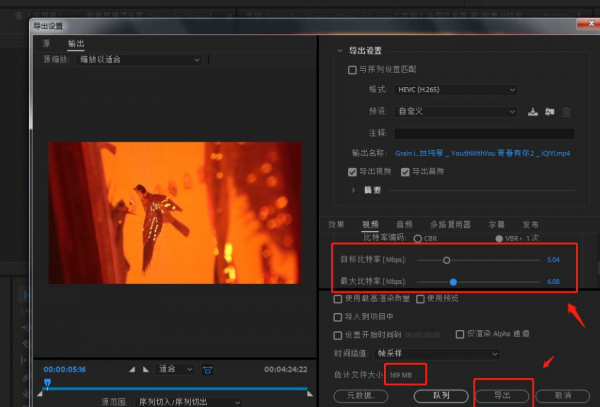Screen dimensions: 600x407
Task: Click the preview playhead marker
Action: click(47, 383)
